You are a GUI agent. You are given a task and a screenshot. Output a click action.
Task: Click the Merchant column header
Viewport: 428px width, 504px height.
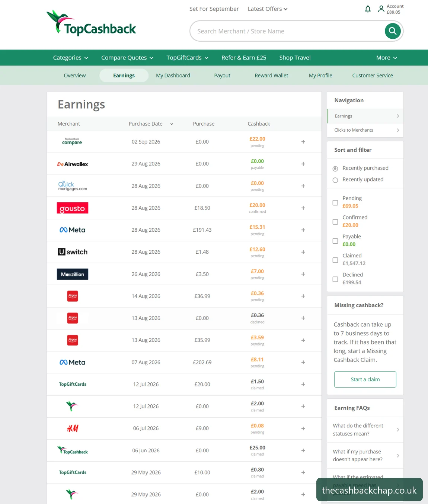(x=69, y=124)
